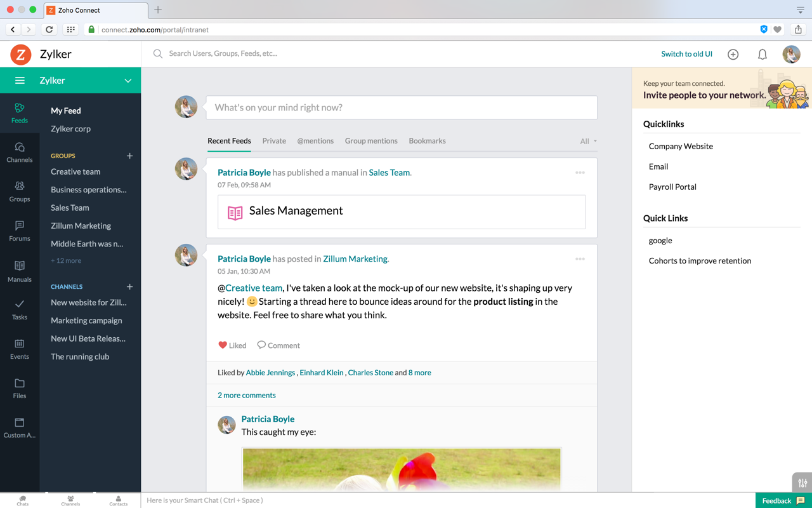Reload the page with browser refresh button
Screen dimensions: 812x508
pos(49,29)
